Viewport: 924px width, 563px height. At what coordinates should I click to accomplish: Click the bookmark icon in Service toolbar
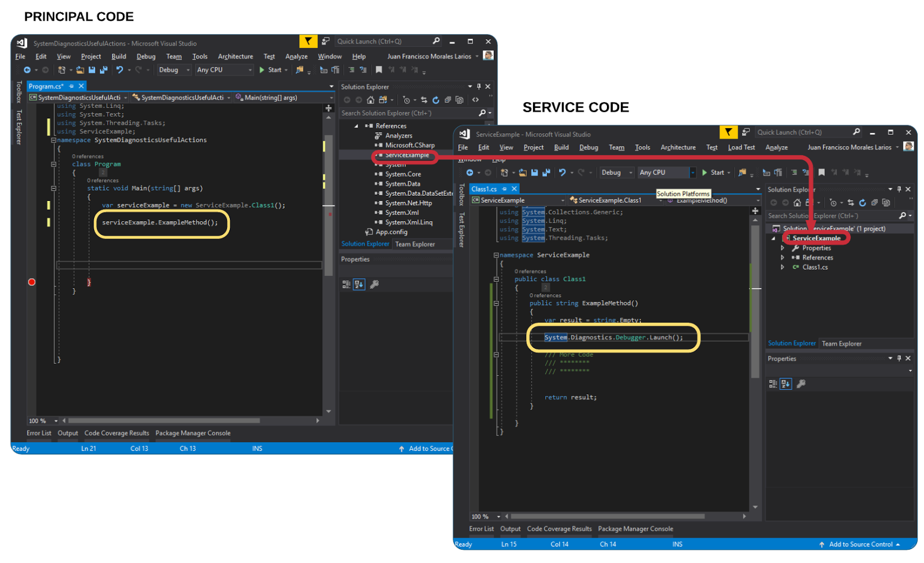[x=821, y=173]
